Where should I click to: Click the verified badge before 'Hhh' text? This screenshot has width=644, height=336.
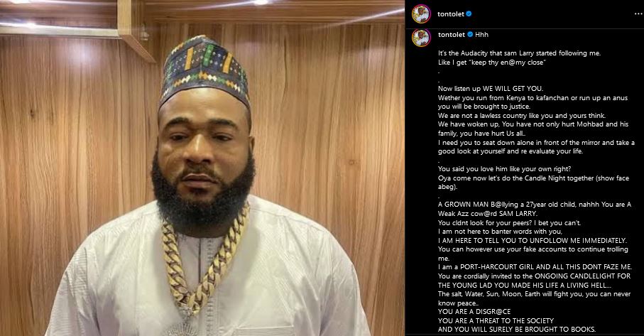click(470, 35)
